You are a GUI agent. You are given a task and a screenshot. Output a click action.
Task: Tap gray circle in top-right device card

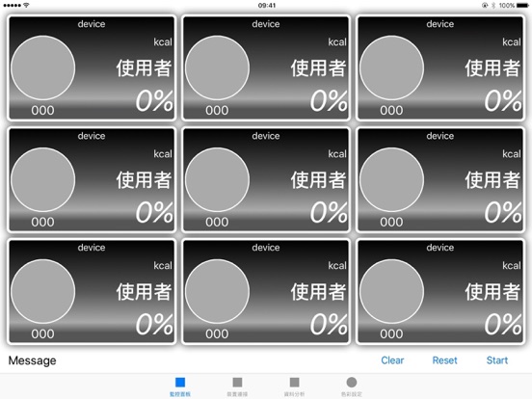tap(391, 67)
